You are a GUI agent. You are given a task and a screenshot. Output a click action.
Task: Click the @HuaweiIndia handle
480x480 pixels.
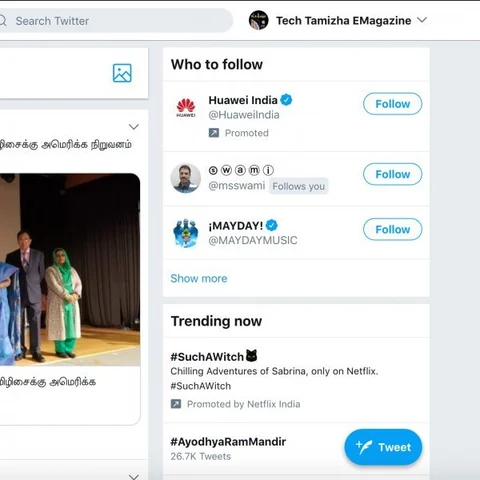[244, 115]
